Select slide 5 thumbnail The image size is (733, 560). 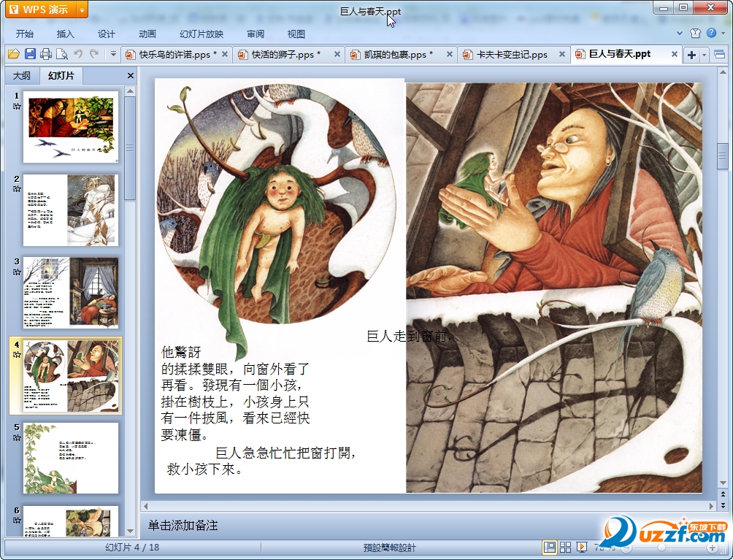pos(71,458)
